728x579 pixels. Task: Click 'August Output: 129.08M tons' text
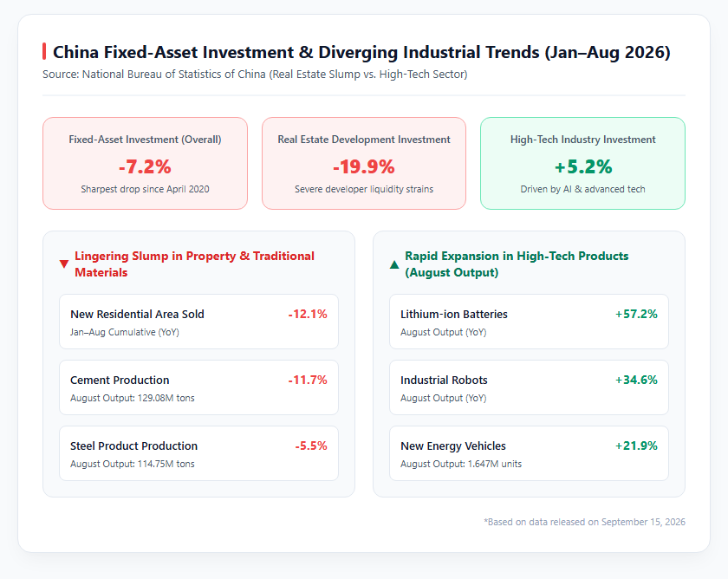coord(133,398)
